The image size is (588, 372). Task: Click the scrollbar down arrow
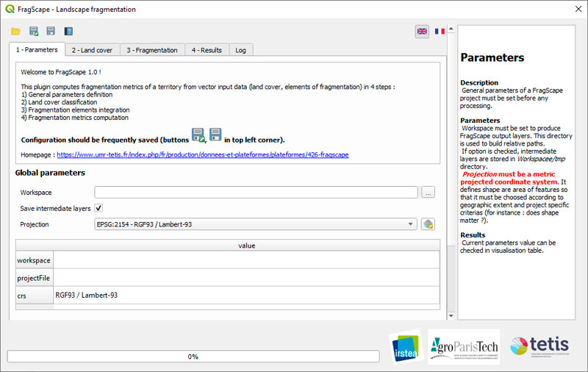pos(451,315)
